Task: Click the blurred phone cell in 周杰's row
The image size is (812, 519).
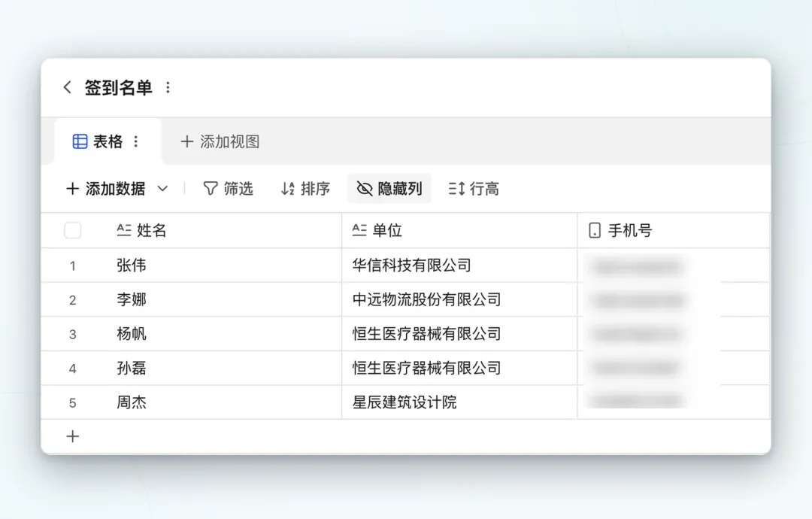Action: (674, 402)
